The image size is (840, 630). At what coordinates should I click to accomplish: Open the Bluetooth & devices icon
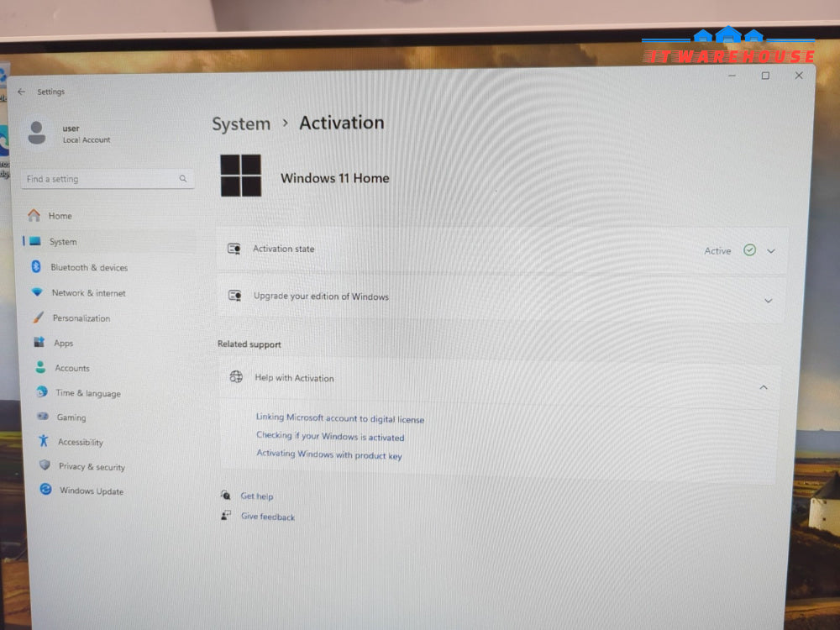coord(36,266)
